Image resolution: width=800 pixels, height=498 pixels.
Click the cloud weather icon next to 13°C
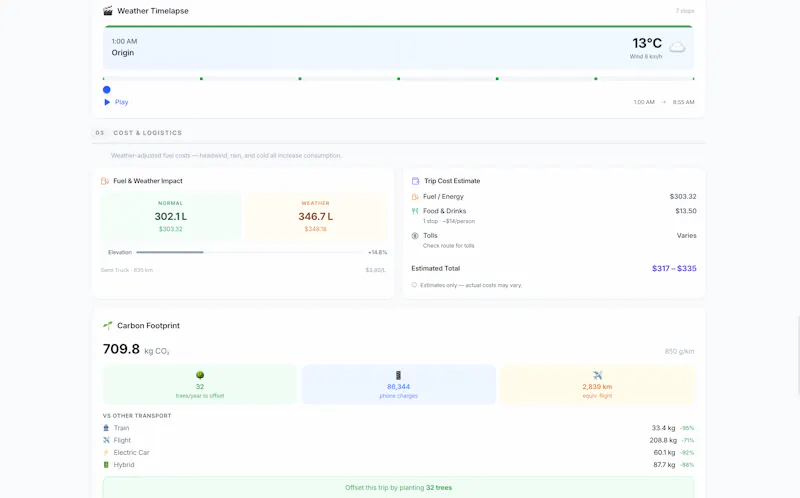[677, 47]
